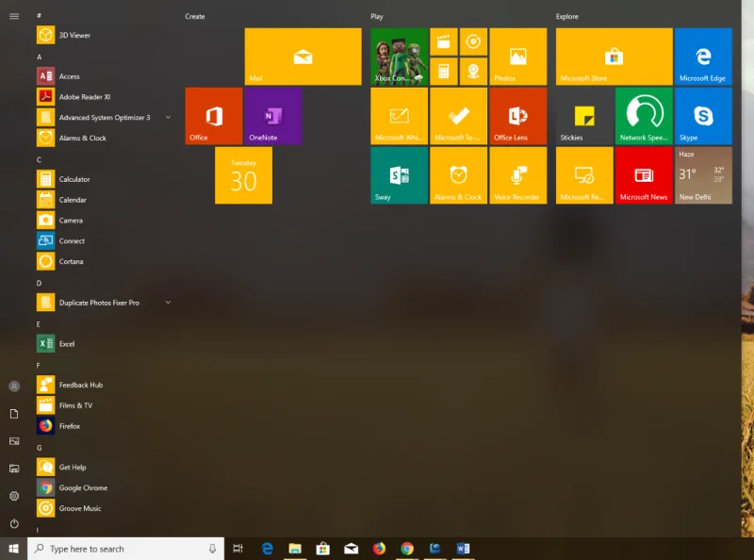Expand the Duplicate Photos Fixer Pro entry

point(168,302)
